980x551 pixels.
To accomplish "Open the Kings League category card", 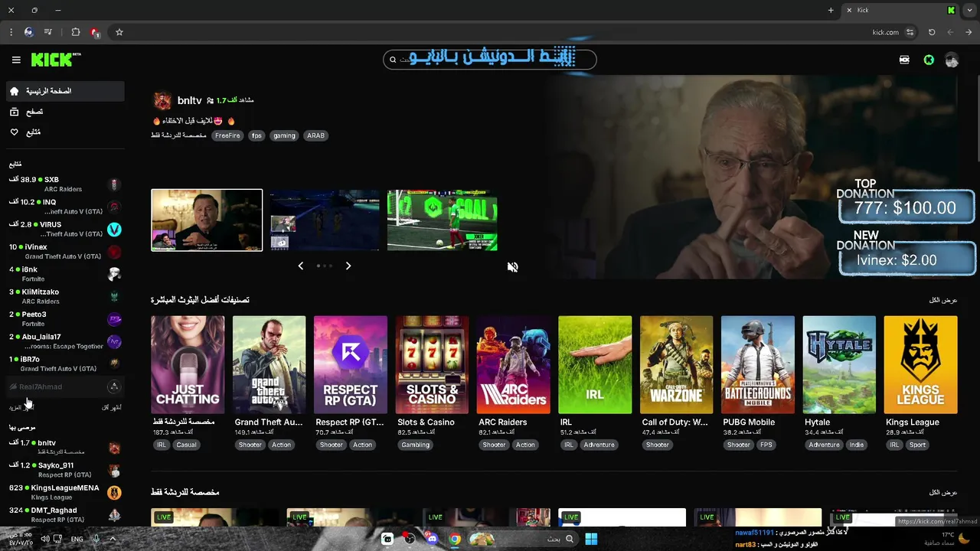I will coord(920,365).
